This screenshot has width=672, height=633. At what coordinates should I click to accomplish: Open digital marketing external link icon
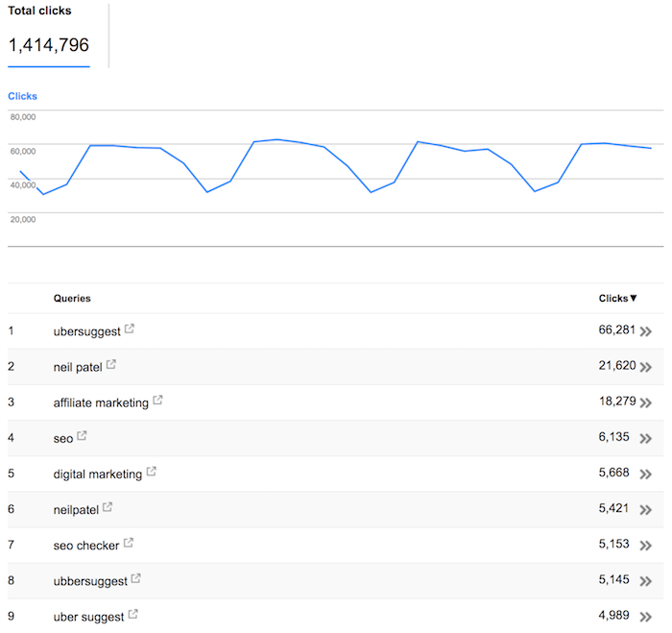[152, 472]
